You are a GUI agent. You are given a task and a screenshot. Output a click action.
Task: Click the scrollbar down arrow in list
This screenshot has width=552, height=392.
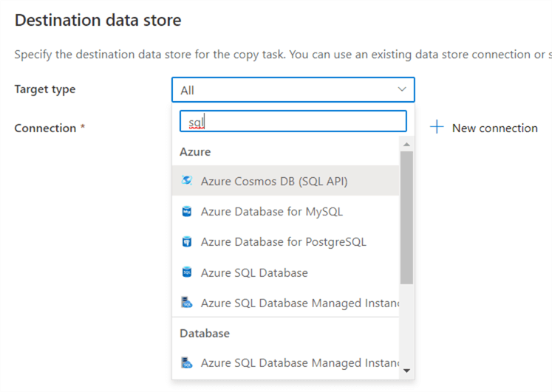pyautogui.click(x=406, y=371)
